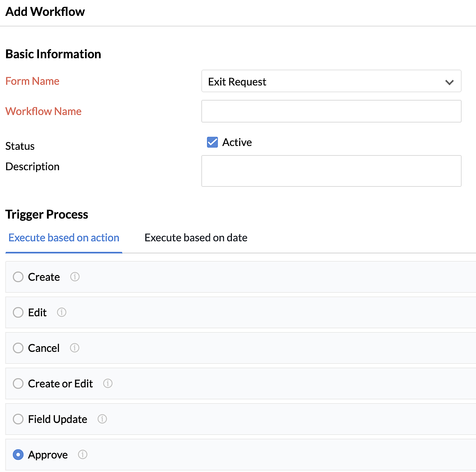Click the info icon next to Edit

click(62, 312)
